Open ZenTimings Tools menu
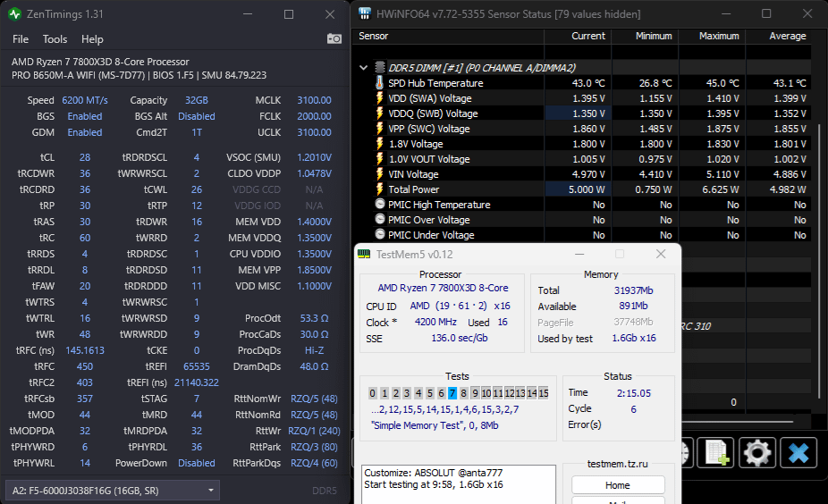Viewport: 828px width, 504px height. point(55,39)
